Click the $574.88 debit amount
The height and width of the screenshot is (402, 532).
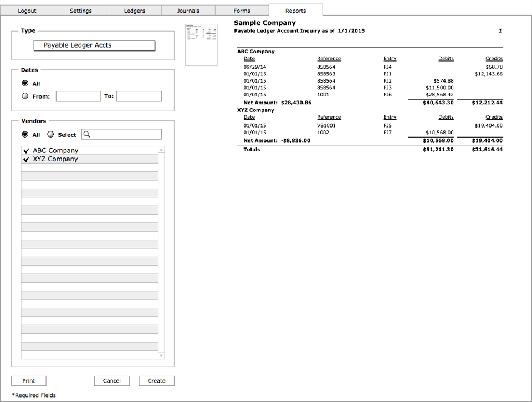[x=443, y=81]
